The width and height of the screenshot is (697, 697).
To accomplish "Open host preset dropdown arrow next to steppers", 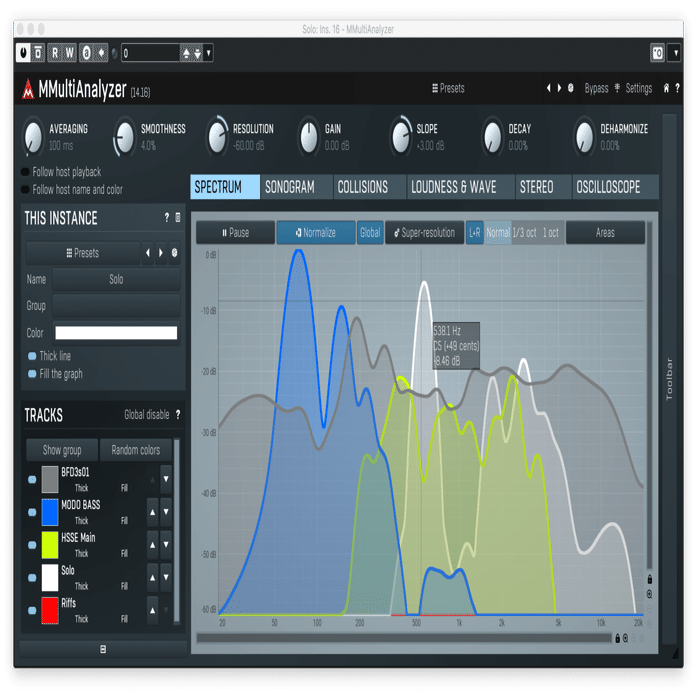I will point(208,53).
